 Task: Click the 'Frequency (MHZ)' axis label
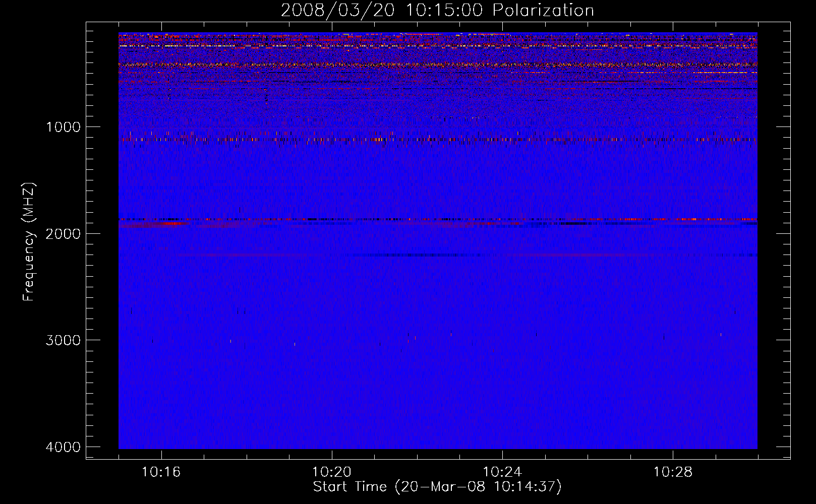(29, 242)
